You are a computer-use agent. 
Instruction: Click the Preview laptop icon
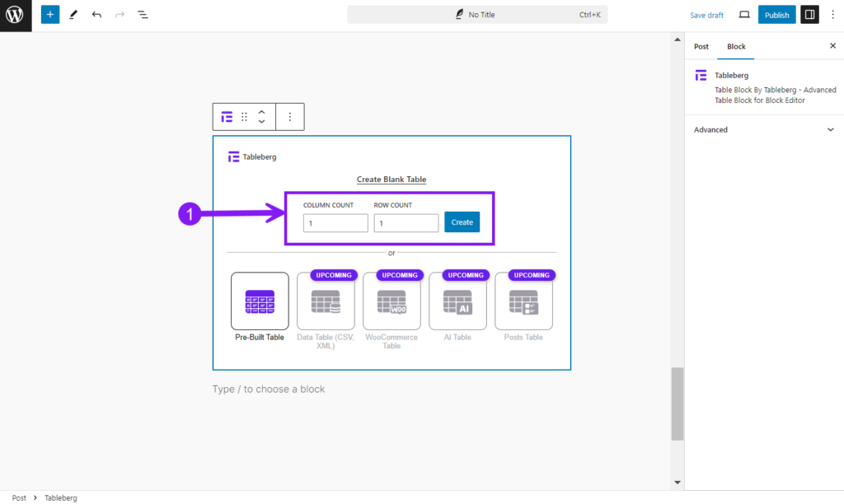744,15
